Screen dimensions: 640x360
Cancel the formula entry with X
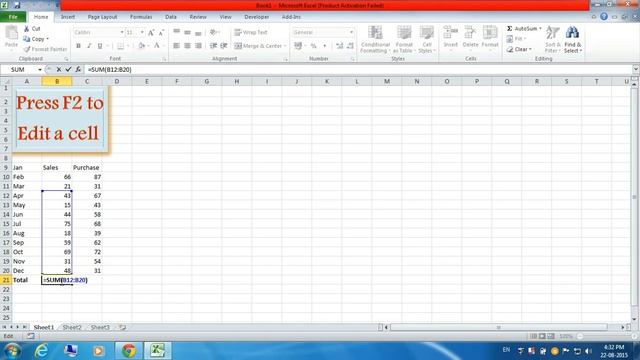59,69
